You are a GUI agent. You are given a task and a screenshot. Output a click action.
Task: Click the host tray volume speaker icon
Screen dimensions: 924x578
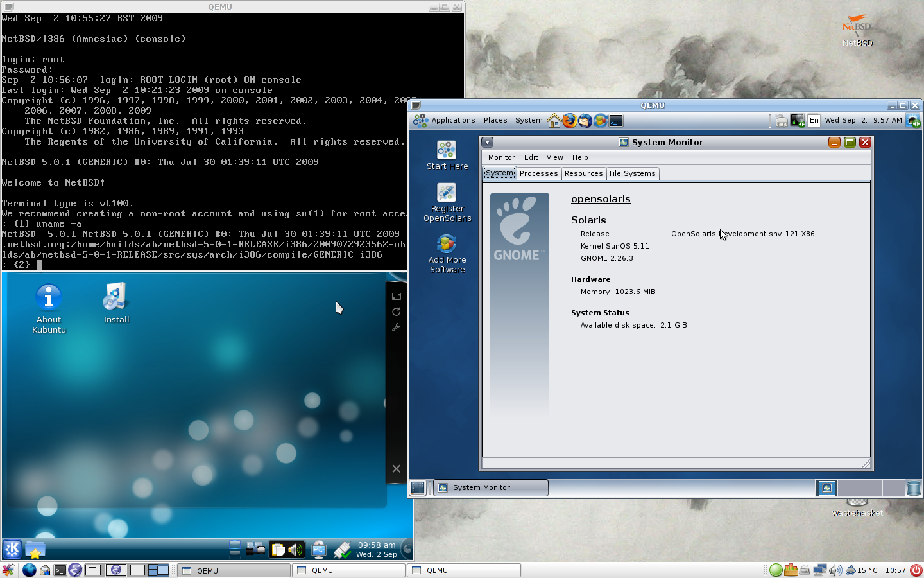(x=835, y=570)
